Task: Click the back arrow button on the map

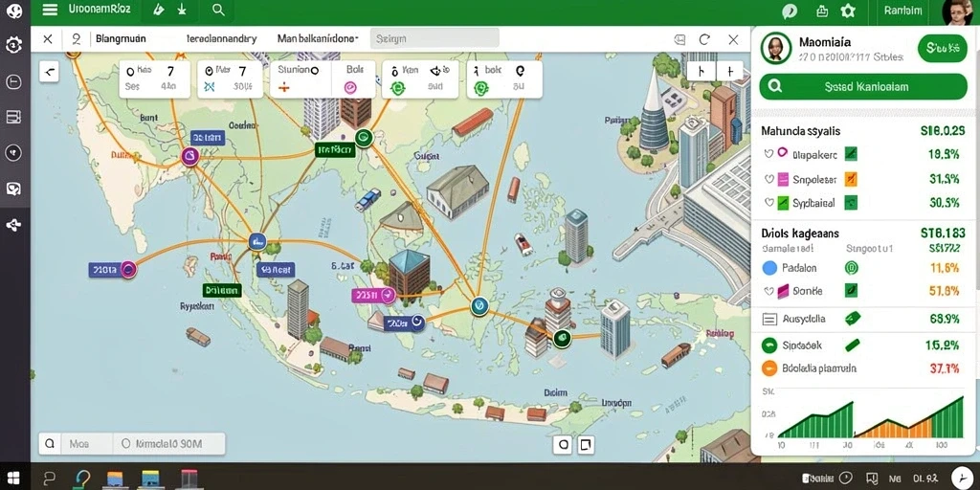Action: (49, 71)
